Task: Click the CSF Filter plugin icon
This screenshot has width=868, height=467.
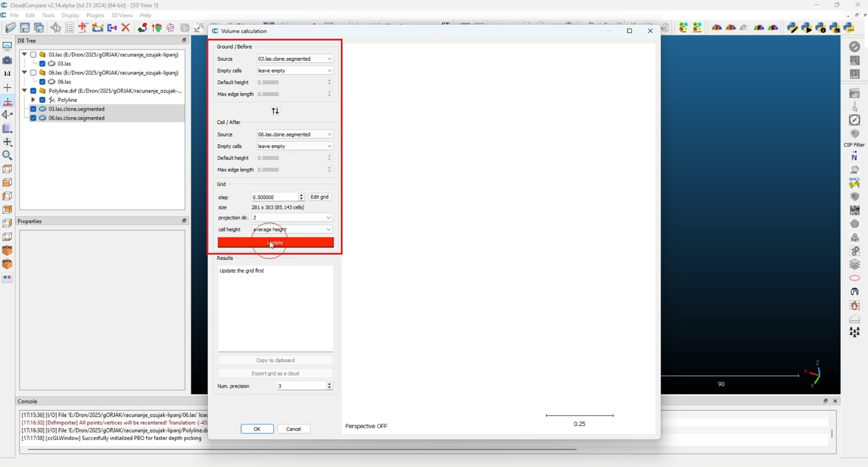Action: (x=854, y=134)
